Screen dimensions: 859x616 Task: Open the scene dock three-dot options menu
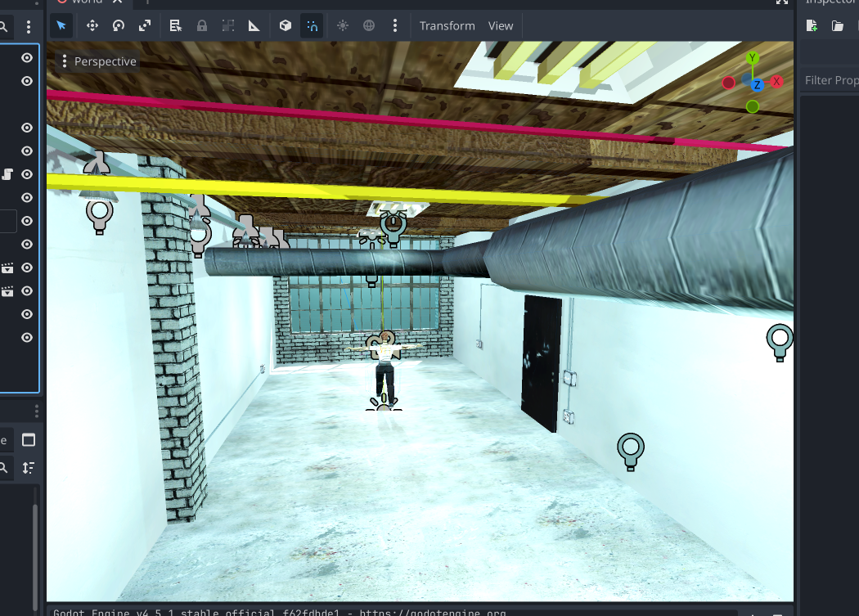point(29,27)
